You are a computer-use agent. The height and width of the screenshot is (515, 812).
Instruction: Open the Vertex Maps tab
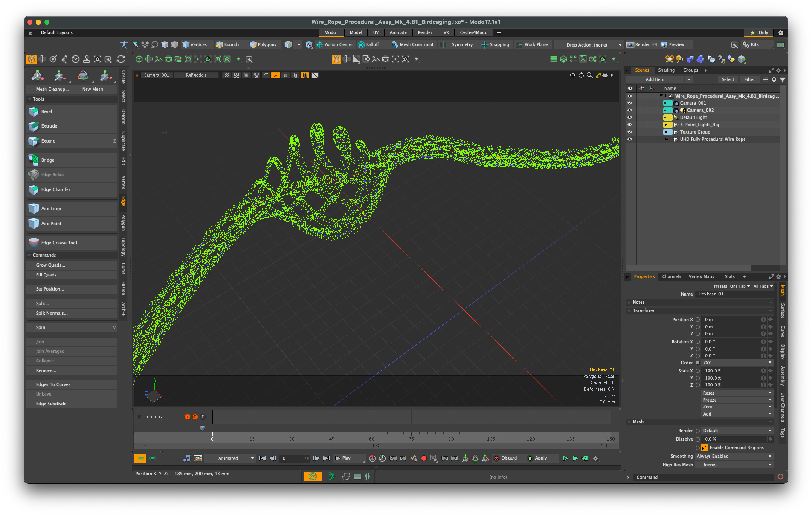pos(701,277)
